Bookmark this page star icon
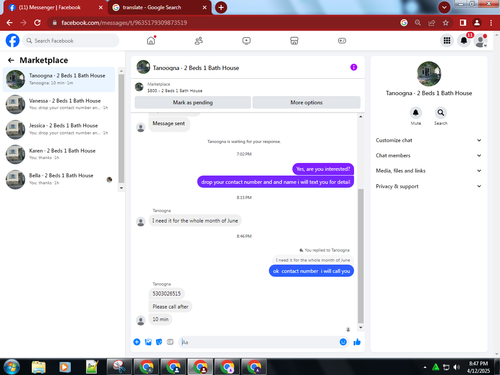 coord(446,23)
